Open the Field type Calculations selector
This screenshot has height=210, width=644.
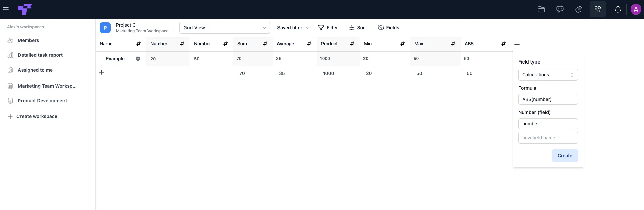548,75
